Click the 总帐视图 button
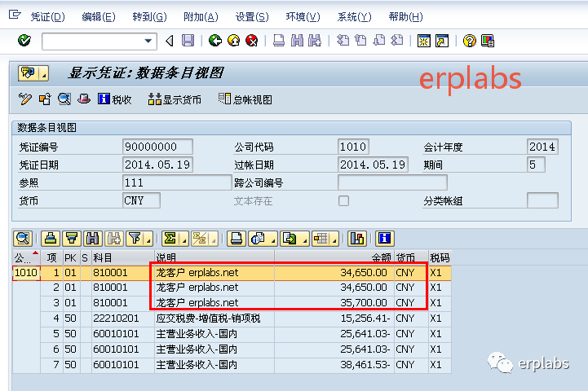 click(x=245, y=99)
